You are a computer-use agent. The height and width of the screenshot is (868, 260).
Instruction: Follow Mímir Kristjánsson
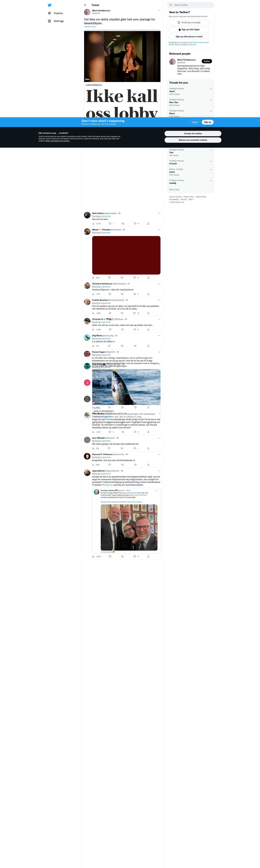[207, 61]
